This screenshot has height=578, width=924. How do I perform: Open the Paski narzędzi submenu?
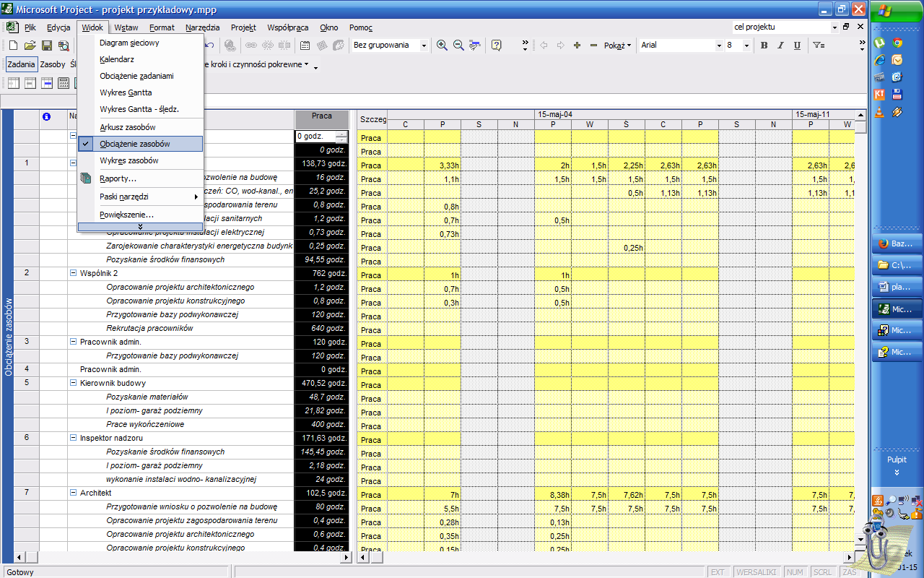tap(141, 197)
